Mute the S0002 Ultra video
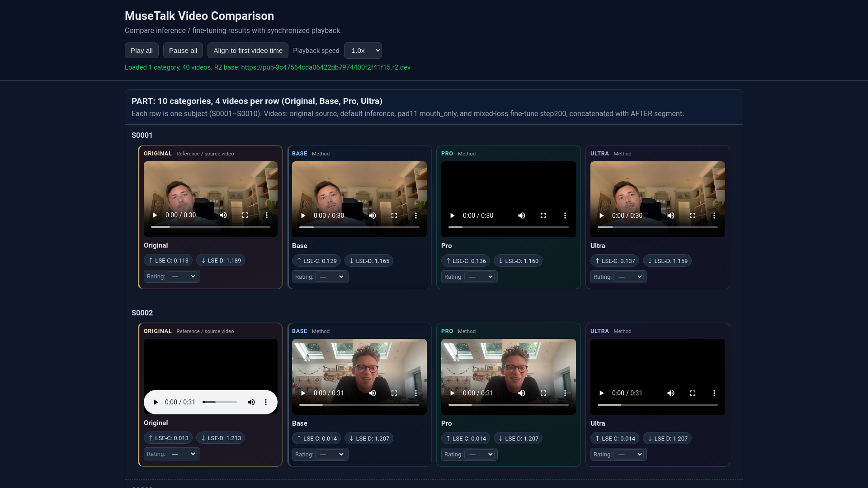The height and width of the screenshot is (488, 868). pos(671,393)
